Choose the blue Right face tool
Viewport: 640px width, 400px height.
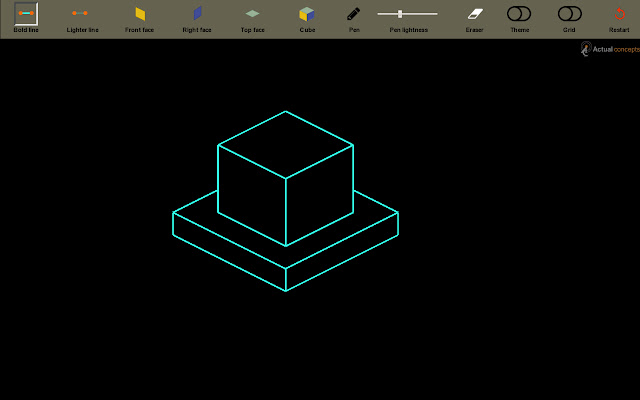tap(198, 13)
